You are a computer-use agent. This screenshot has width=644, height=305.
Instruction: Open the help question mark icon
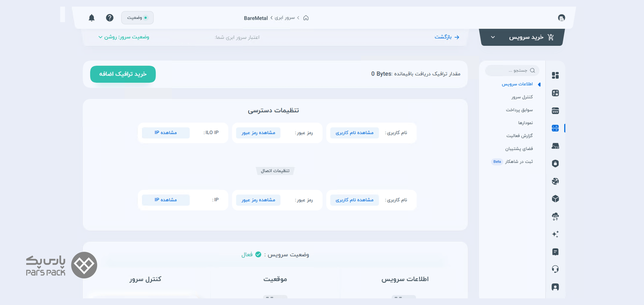pyautogui.click(x=109, y=18)
